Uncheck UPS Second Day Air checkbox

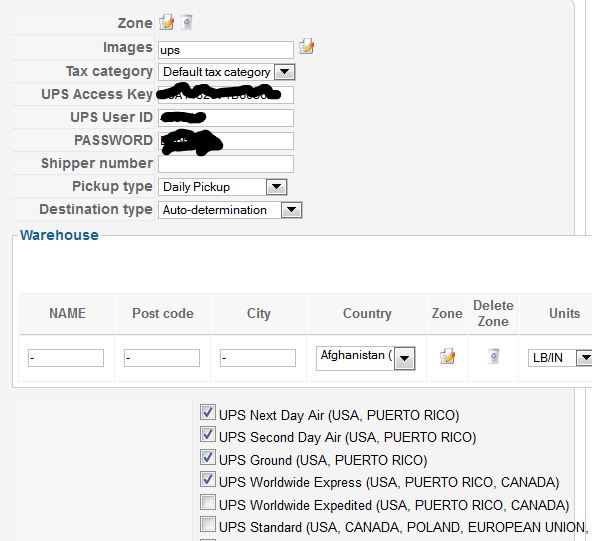point(208,435)
